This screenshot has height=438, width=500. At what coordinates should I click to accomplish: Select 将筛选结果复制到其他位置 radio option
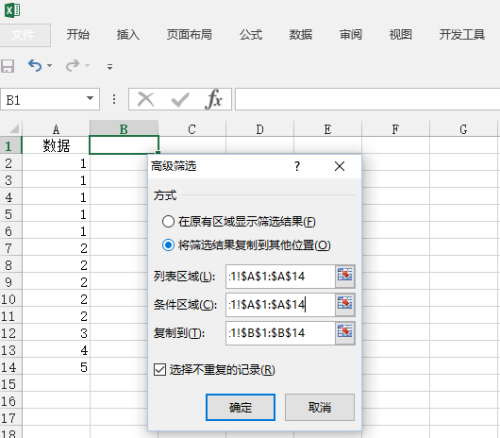(x=168, y=245)
